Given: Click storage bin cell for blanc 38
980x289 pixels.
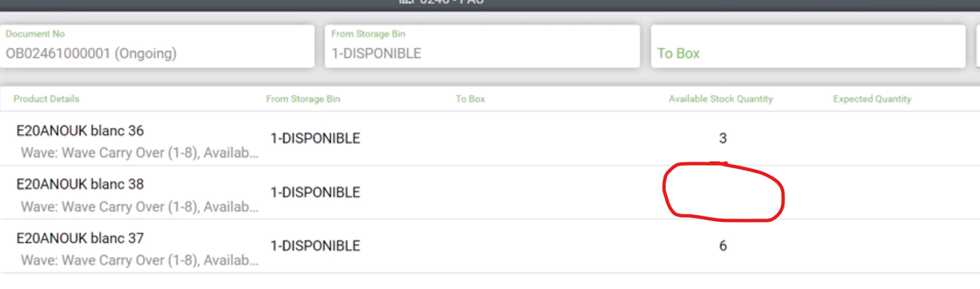Looking at the screenshot, I should pyautogui.click(x=315, y=192).
